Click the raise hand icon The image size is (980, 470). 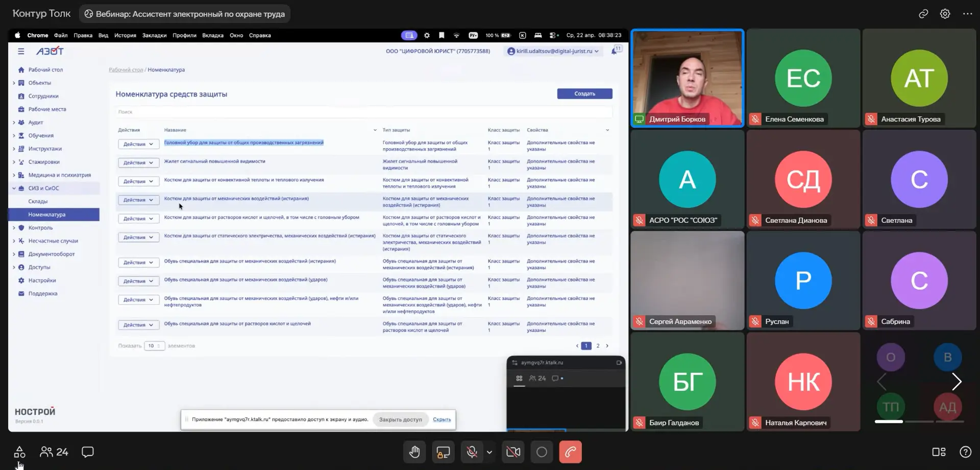pos(414,452)
